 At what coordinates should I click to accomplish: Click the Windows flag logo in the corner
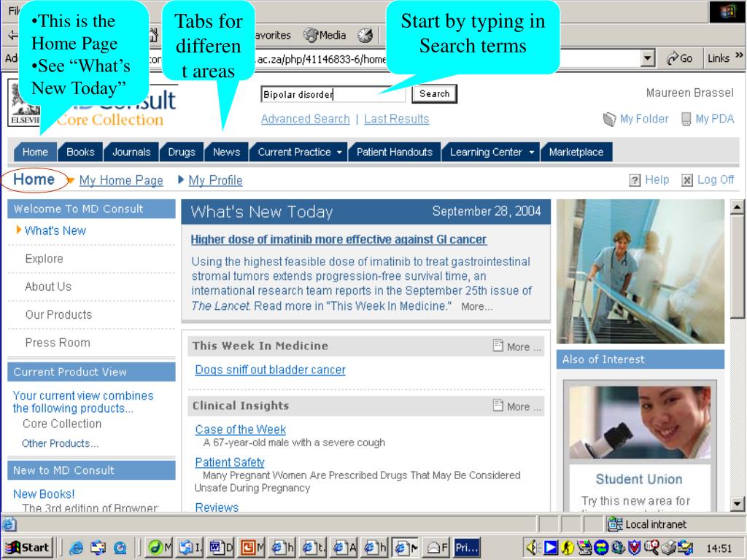[727, 12]
